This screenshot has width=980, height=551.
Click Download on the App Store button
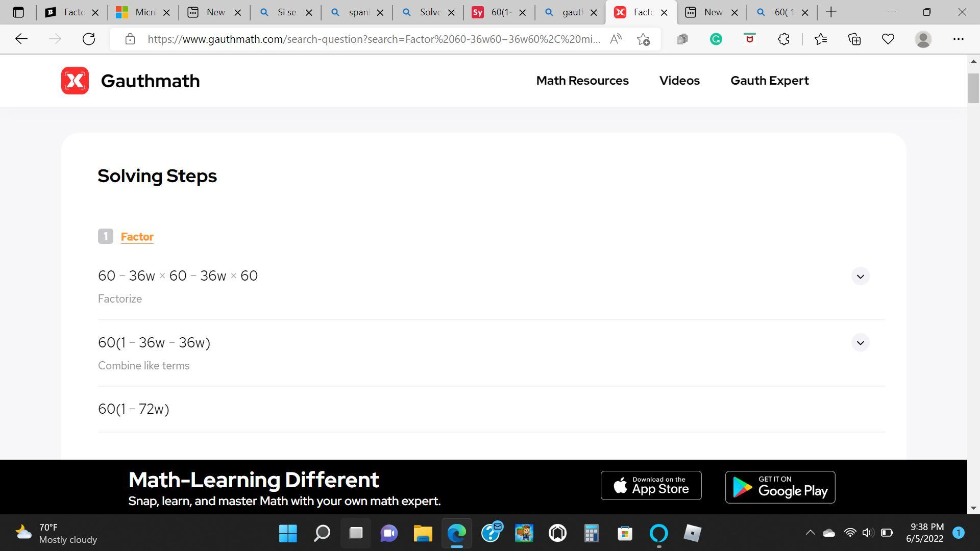(651, 486)
